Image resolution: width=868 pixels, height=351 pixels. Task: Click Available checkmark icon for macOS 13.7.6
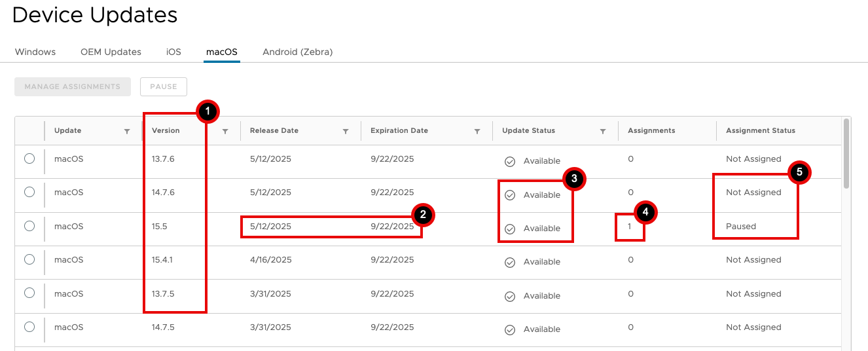[x=510, y=162]
